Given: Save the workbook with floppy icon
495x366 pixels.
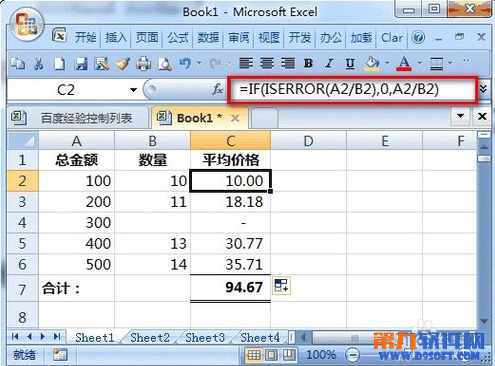Looking at the screenshot, I should [x=81, y=63].
